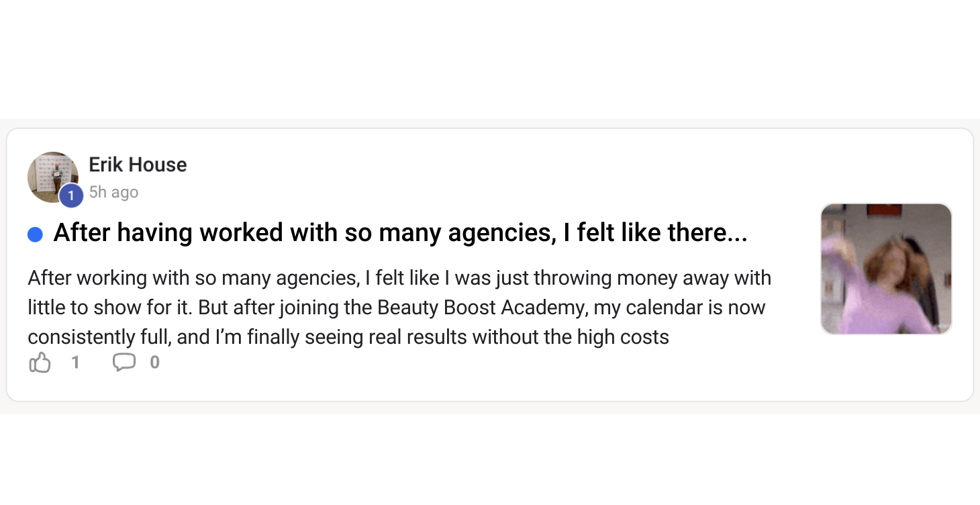Click the comment count number 0
The image size is (980, 505).
pos(154,363)
